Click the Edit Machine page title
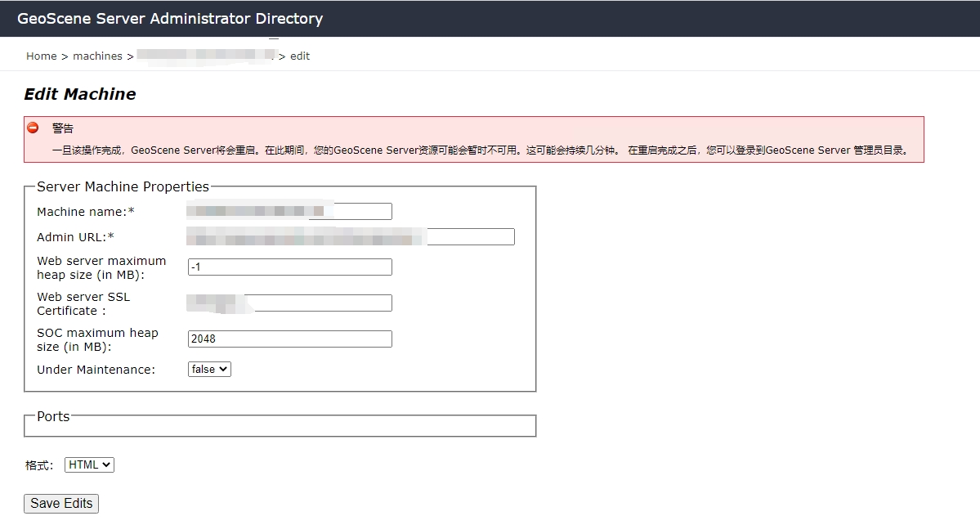 78,93
